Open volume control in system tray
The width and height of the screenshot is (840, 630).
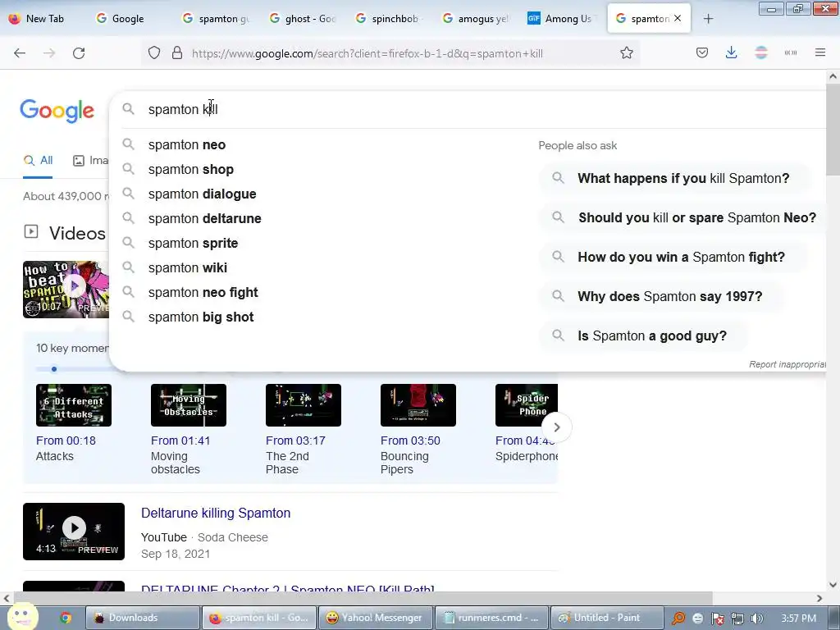click(757, 619)
